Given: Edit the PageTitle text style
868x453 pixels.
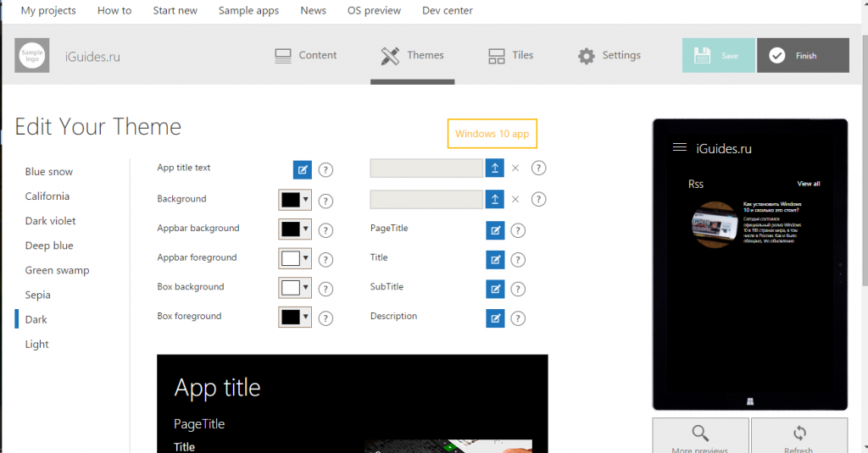Looking at the screenshot, I should pyautogui.click(x=495, y=230).
